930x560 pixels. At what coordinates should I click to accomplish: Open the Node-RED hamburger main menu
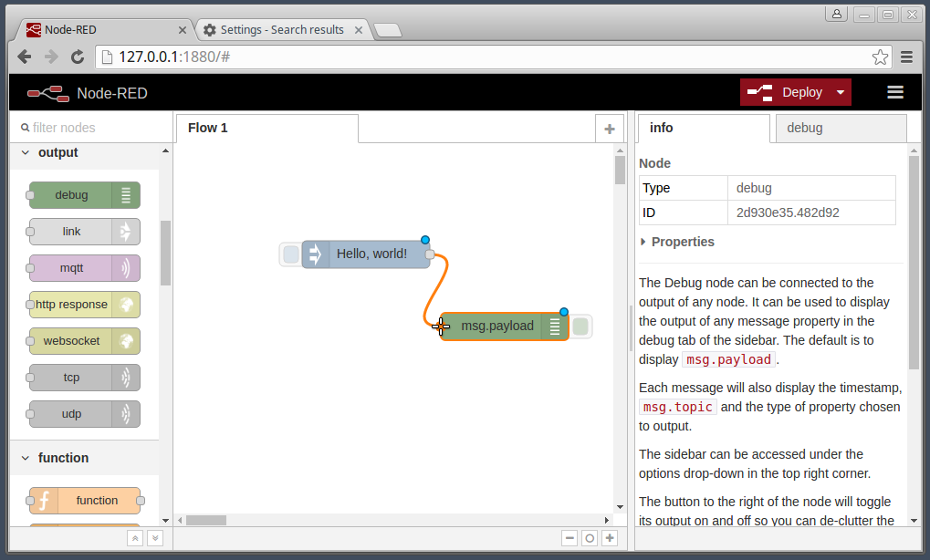point(895,92)
